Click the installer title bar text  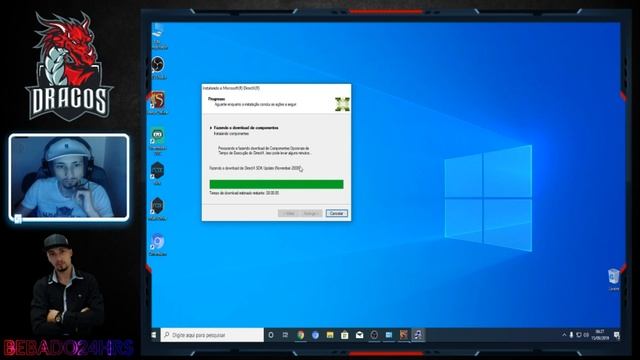(231, 88)
